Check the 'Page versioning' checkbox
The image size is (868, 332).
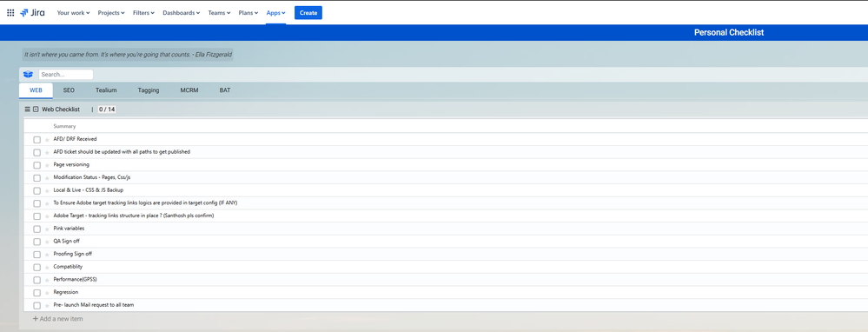point(37,165)
